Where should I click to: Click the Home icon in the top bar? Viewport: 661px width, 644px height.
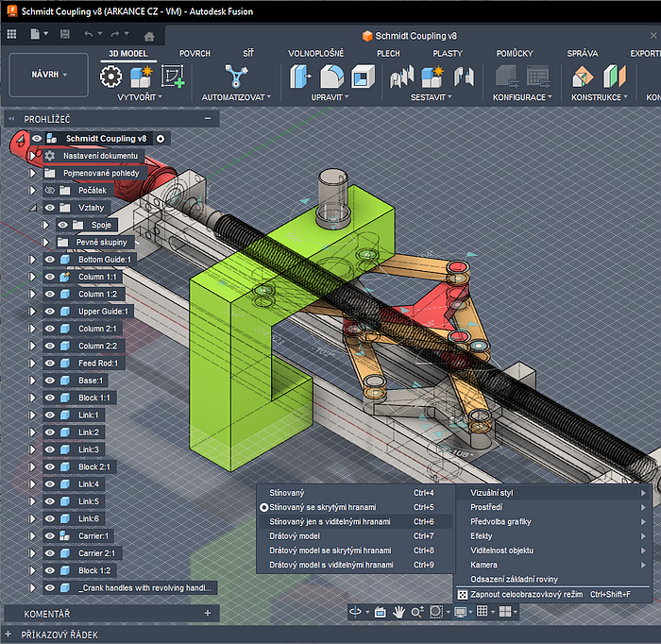[149, 35]
